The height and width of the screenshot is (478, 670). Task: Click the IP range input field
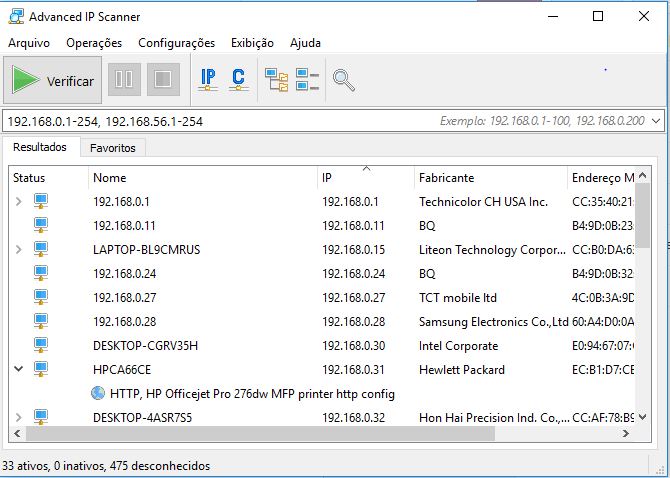(x=333, y=121)
